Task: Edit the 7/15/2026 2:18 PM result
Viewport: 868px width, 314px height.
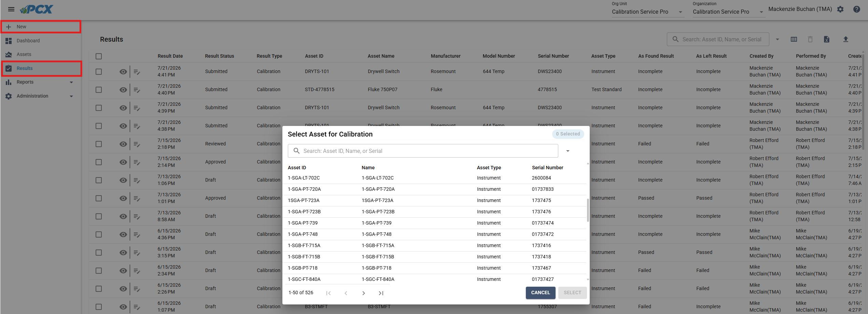Action: point(137,144)
